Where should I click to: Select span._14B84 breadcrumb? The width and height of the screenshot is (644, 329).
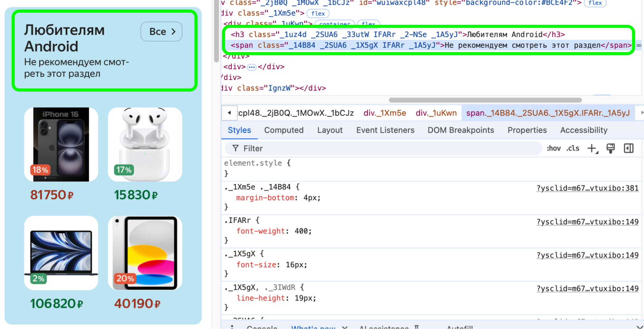548,113
